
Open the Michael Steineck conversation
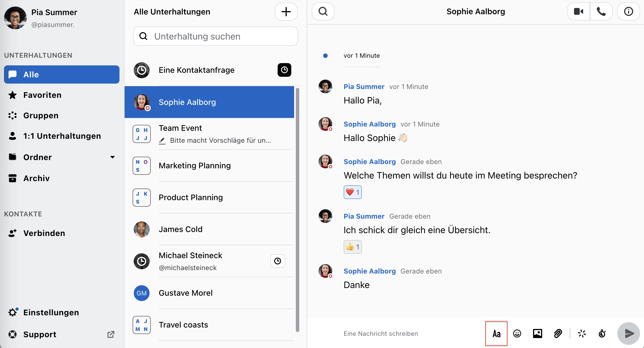pyautogui.click(x=209, y=261)
